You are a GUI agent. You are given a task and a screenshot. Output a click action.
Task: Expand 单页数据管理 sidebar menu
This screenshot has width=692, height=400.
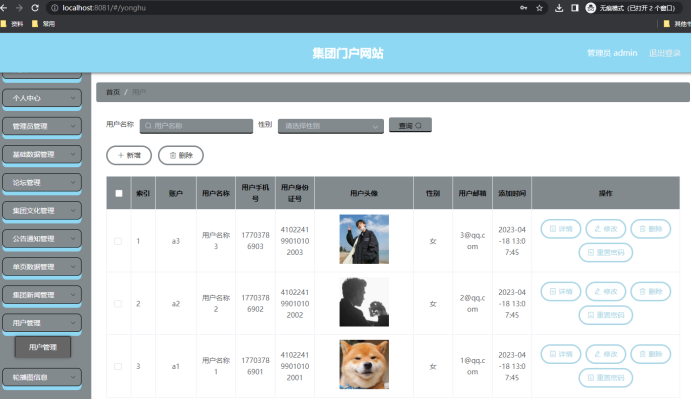tap(42, 267)
